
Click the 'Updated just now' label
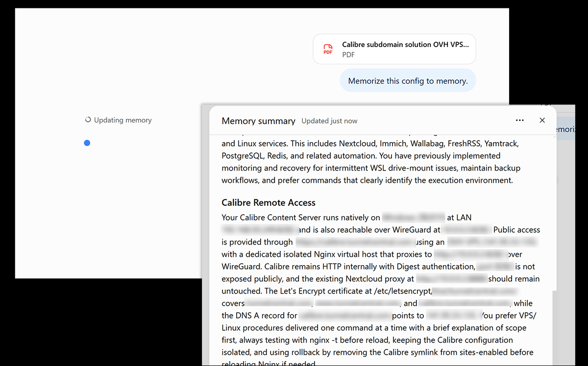point(329,121)
